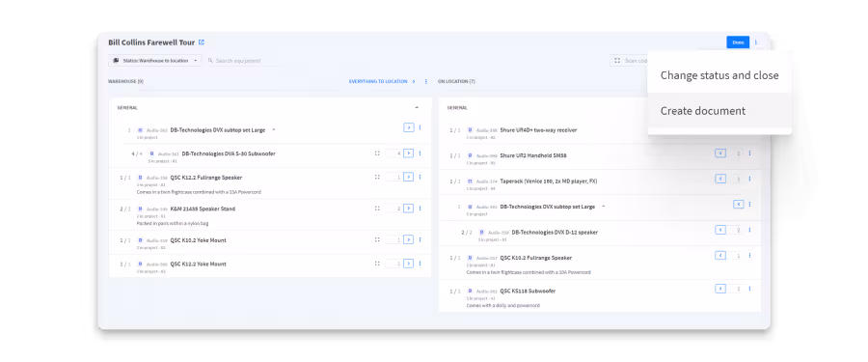868x362 pixels.
Task: Open the three-dot menu beside Done
Action: coord(756,42)
